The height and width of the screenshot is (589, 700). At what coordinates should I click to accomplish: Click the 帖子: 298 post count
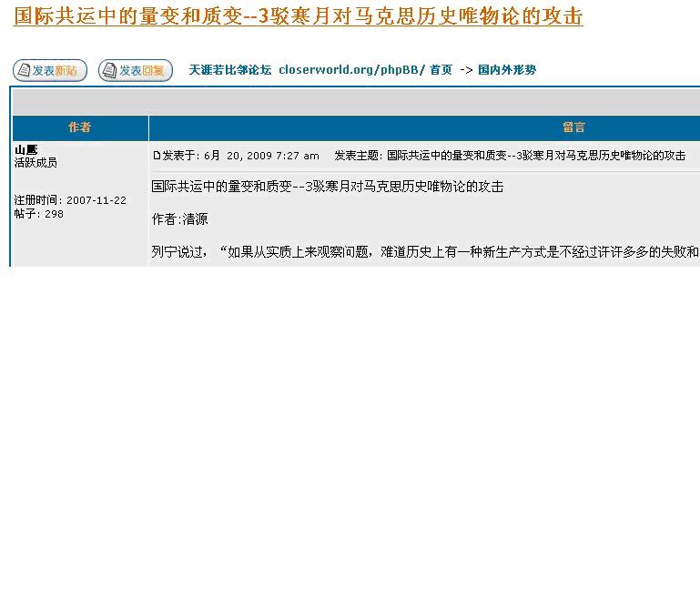pos(38,214)
